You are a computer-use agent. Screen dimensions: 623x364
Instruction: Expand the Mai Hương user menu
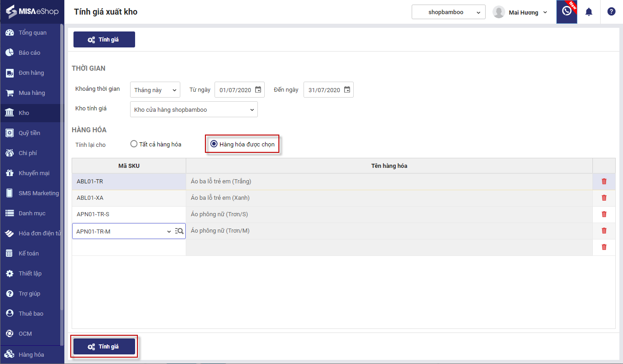pyautogui.click(x=520, y=12)
